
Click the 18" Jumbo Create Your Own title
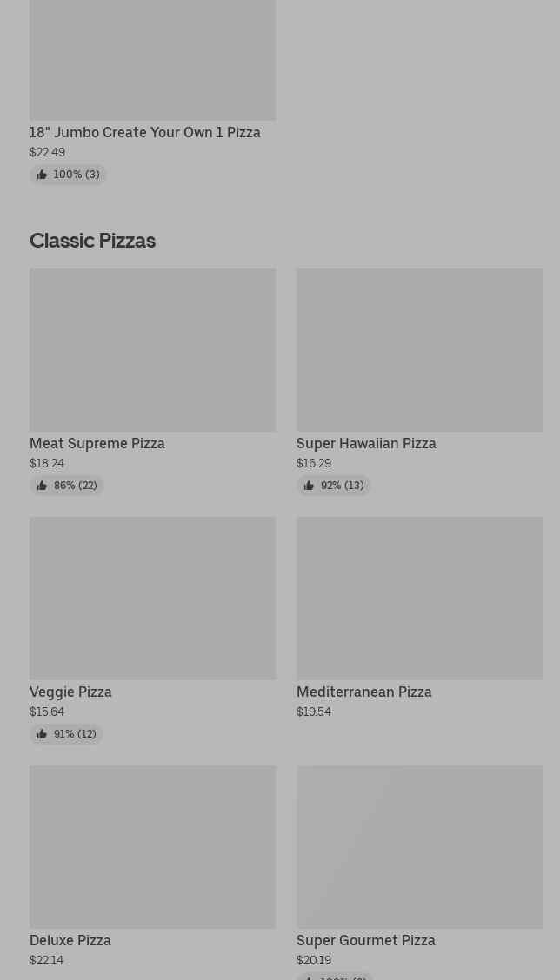click(145, 132)
